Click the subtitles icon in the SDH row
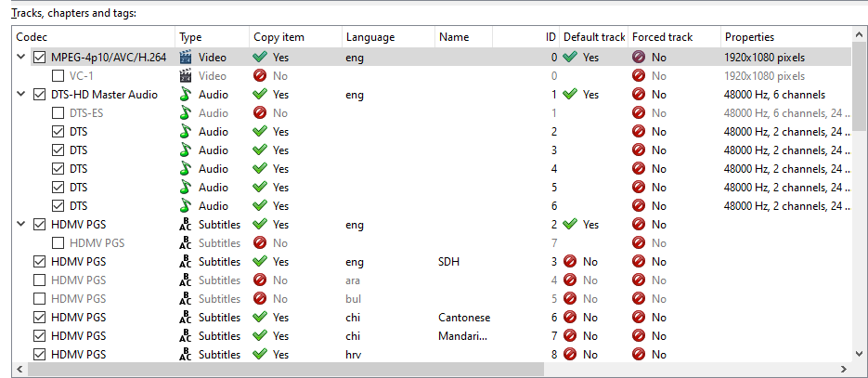Image resolution: width=868 pixels, height=378 pixels. [186, 262]
